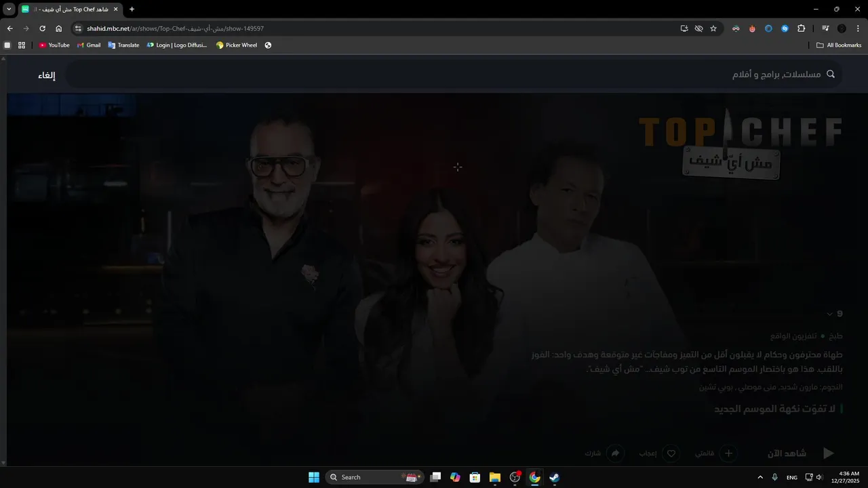The height and width of the screenshot is (488, 868).
Task: Share the show using the arrow icon
Action: [616, 453]
